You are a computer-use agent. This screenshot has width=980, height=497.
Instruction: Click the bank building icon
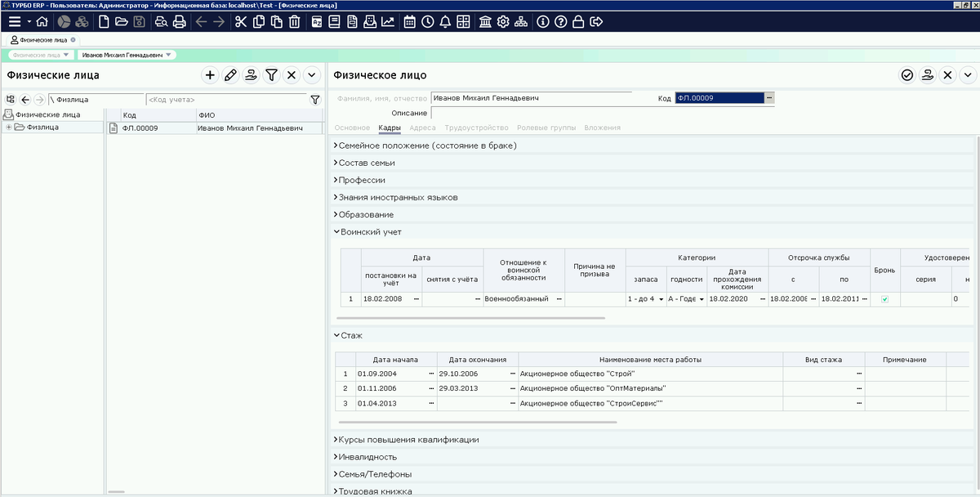[x=485, y=21]
